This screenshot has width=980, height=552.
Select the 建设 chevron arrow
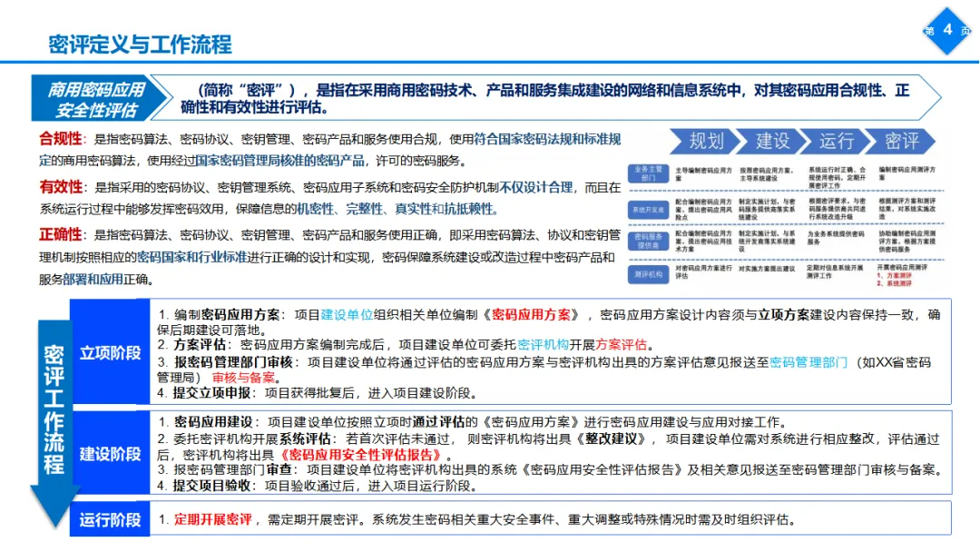click(771, 142)
